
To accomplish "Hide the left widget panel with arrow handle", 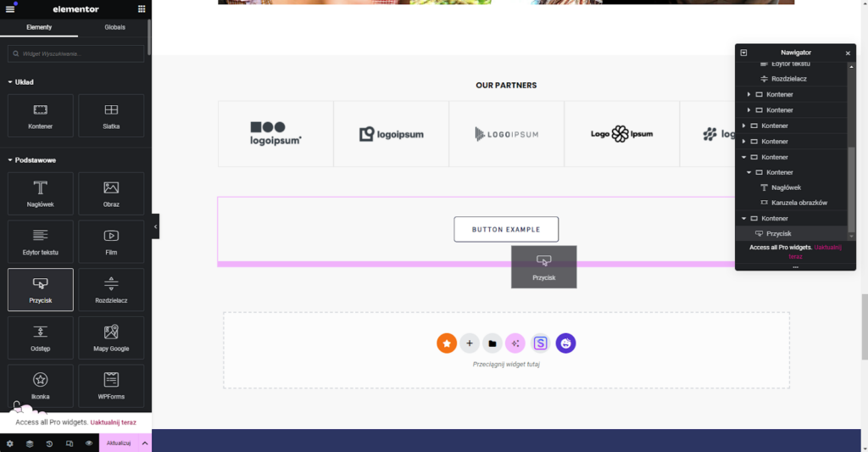I will 156,226.
